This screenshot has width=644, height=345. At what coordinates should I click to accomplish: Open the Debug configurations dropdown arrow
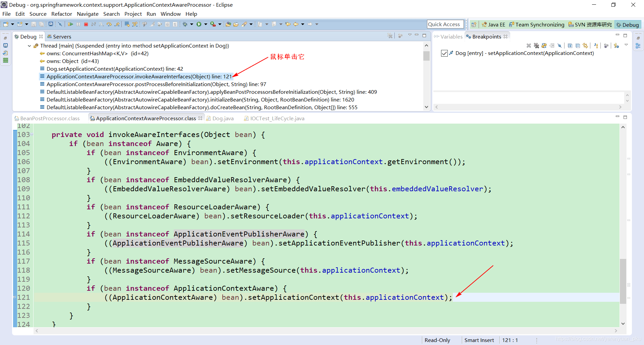(x=192, y=24)
